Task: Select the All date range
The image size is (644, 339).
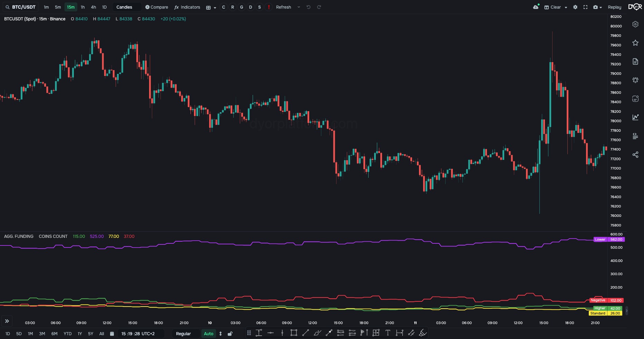Action: [x=102, y=333]
